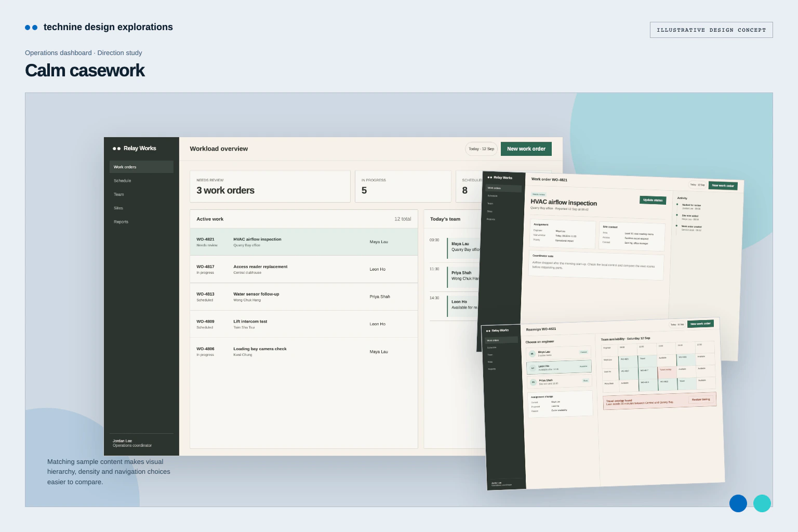Screen dimensions: 798x532
Task: Choose Maya Lau engineer card in Reassign window
Action: pyautogui.click(x=558, y=353)
